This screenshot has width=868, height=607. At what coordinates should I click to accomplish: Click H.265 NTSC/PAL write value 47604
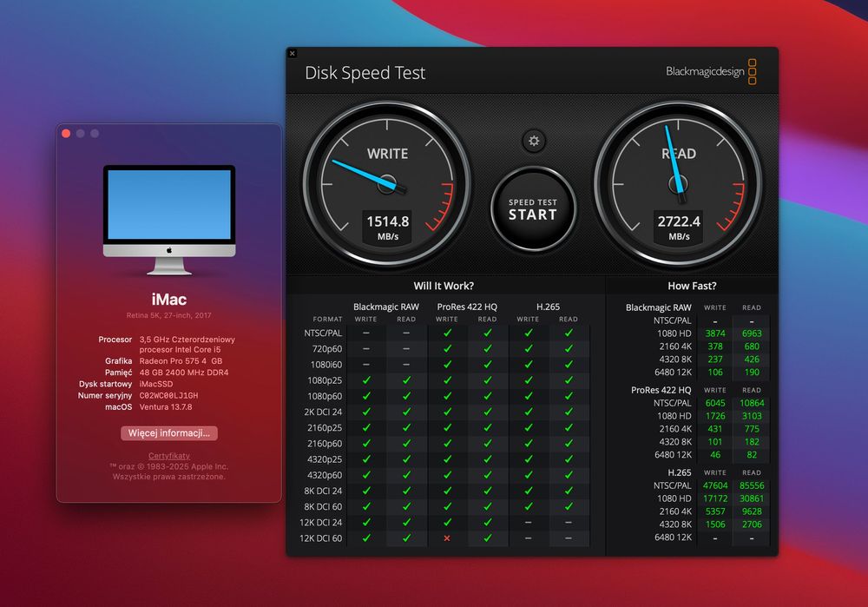coord(714,485)
